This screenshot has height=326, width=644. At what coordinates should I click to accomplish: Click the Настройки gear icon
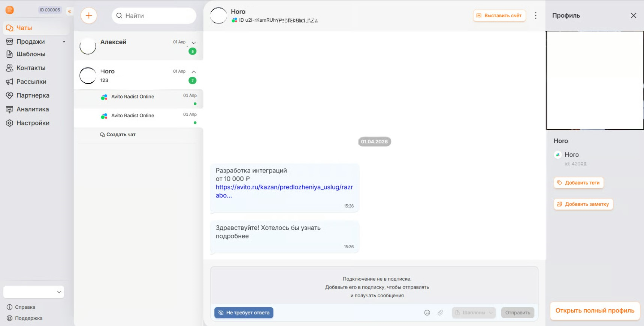(x=10, y=123)
